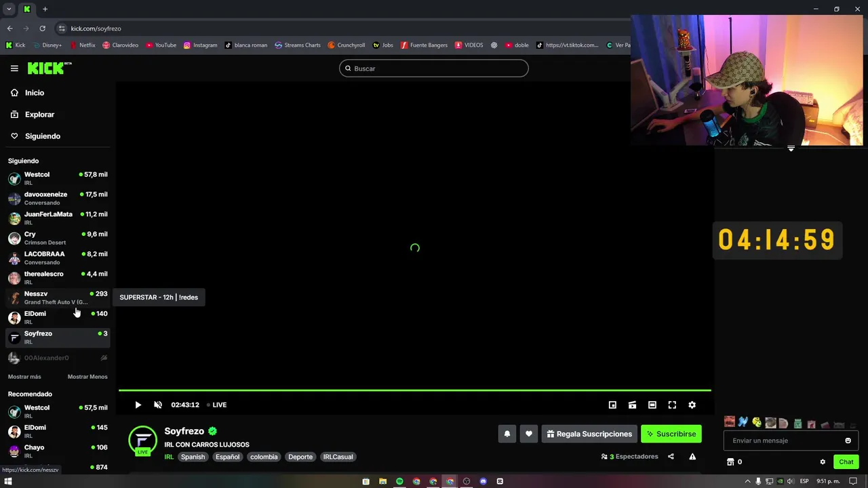Open the channel shop icon in chat
Viewport: 868px width, 488px height.
[x=730, y=462]
